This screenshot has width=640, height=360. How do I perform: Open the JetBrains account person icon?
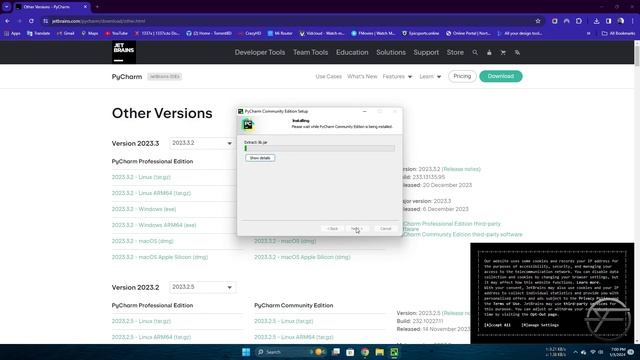coord(489,52)
